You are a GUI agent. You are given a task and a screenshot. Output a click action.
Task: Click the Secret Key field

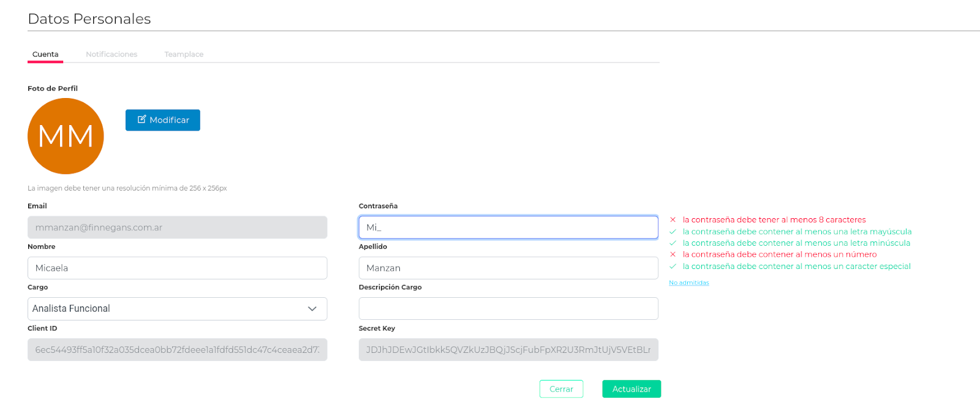pos(508,350)
